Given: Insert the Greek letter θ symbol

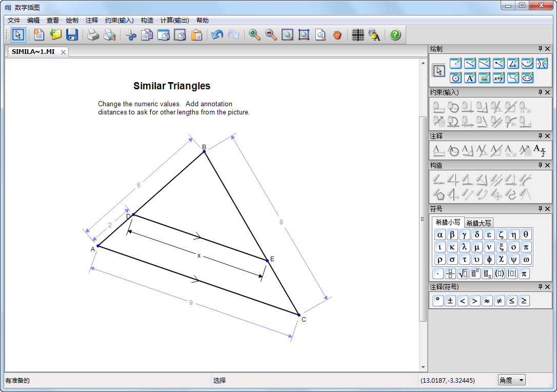Looking at the screenshot, I should point(526,235).
